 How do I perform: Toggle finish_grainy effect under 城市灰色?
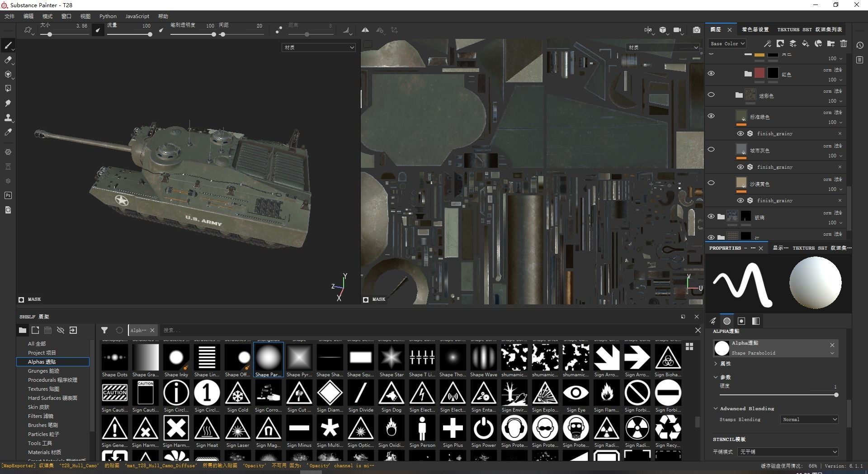click(740, 167)
